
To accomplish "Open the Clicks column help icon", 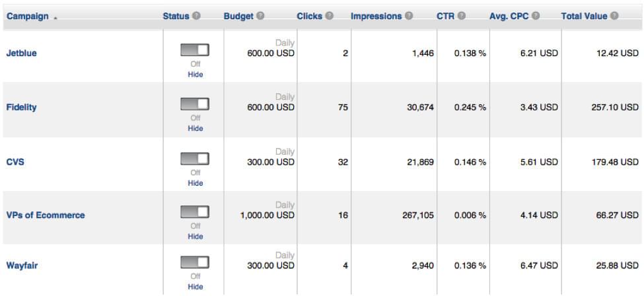I will 330,16.
